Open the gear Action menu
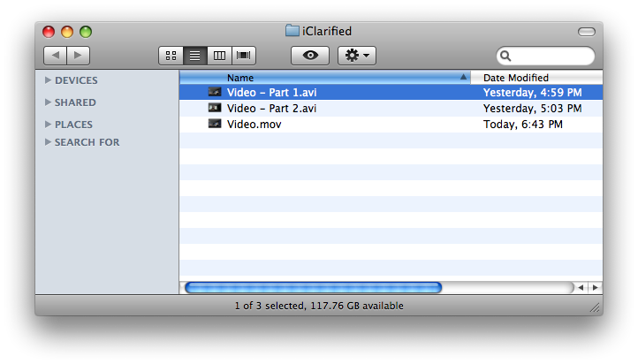 [x=357, y=56]
